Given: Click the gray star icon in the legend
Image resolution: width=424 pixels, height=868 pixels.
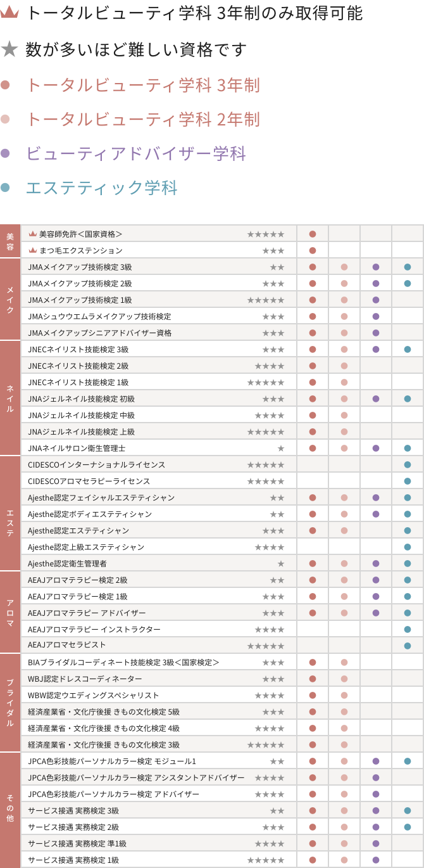Looking at the screenshot, I should tap(8, 49).
